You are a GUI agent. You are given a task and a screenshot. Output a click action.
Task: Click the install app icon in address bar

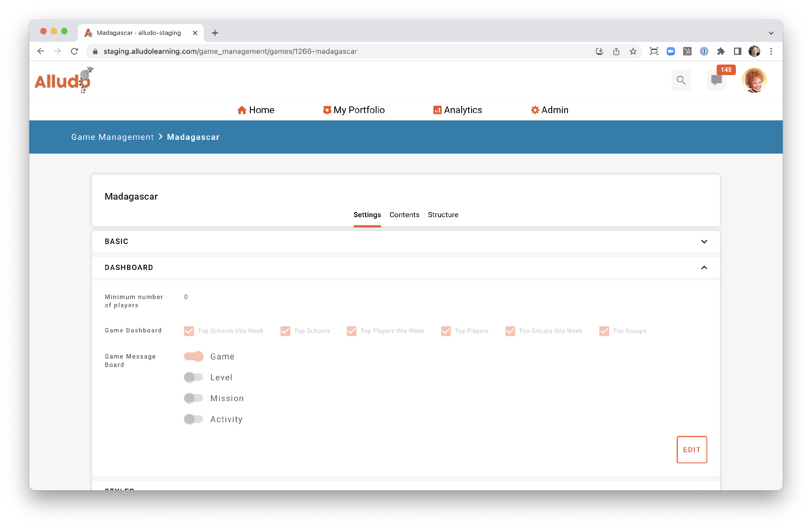coord(599,51)
